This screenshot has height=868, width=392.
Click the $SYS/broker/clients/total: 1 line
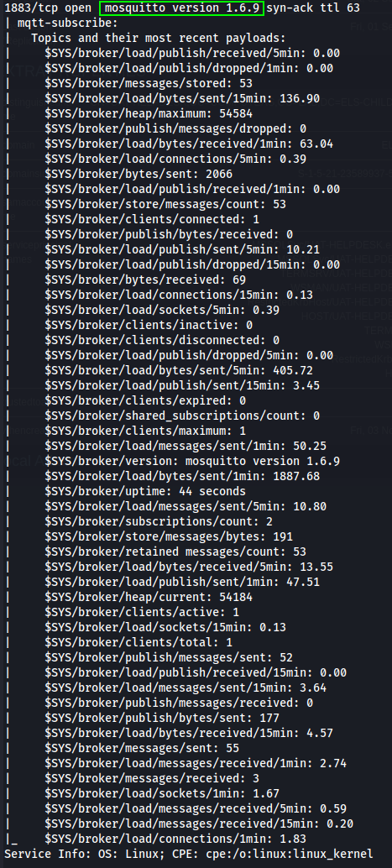pos(139,643)
